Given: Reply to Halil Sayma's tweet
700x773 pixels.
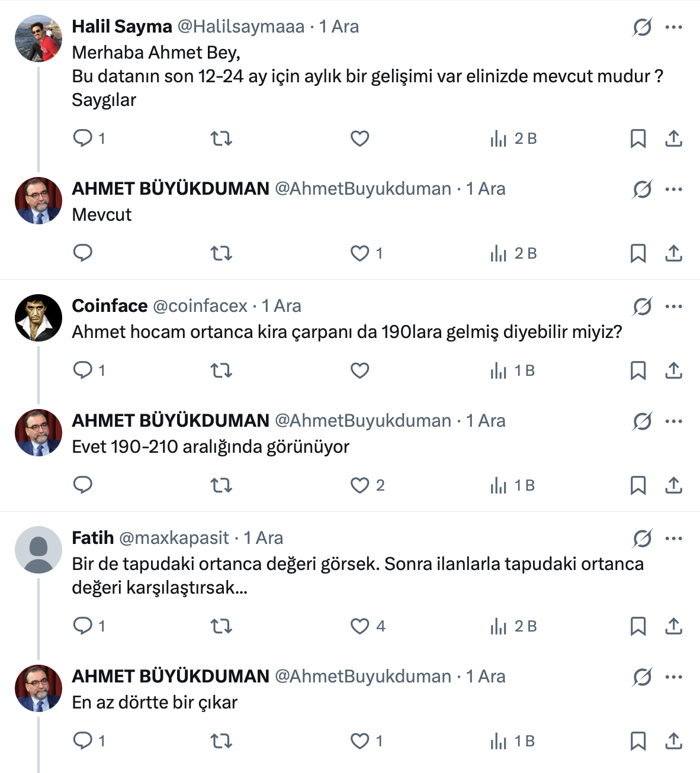Looking at the screenshot, I should [x=82, y=139].
